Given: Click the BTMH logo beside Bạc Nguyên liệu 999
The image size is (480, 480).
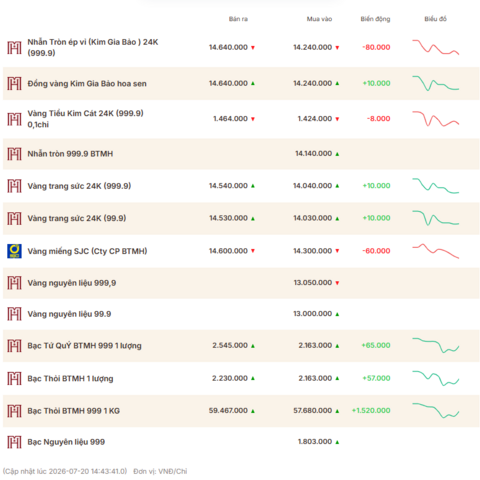Looking at the screenshot, I should [x=14, y=442].
